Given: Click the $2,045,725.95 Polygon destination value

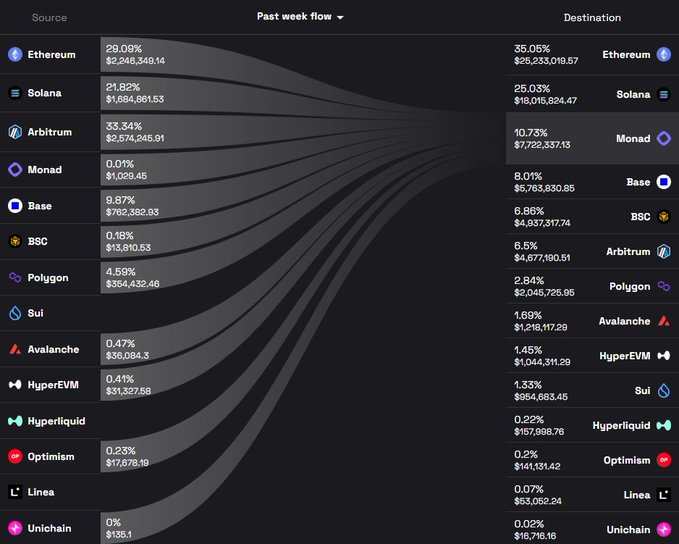Looking at the screenshot, I should point(544,292).
